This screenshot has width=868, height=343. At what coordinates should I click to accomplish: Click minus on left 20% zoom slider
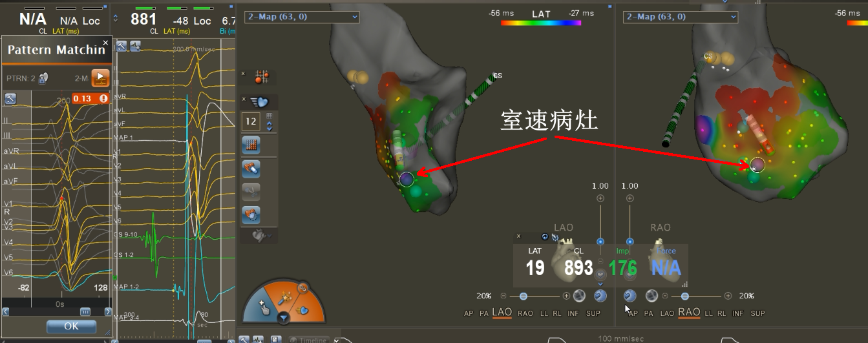pyautogui.click(x=503, y=296)
